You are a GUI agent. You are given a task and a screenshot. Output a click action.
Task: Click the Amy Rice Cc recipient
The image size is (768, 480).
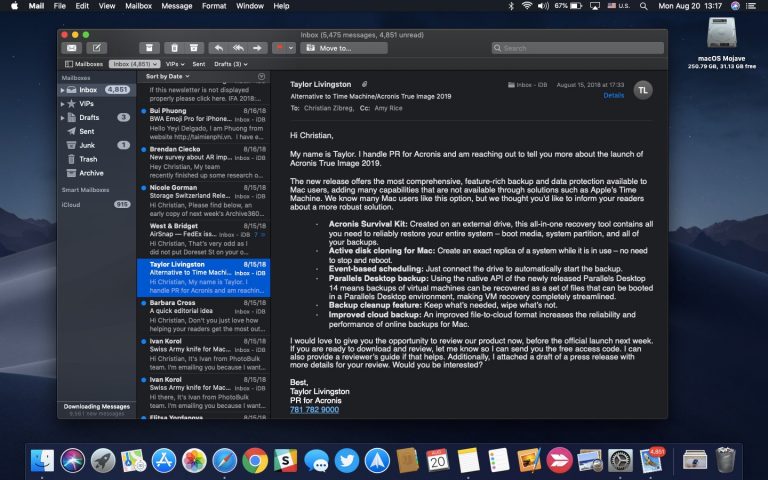[388, 108]
